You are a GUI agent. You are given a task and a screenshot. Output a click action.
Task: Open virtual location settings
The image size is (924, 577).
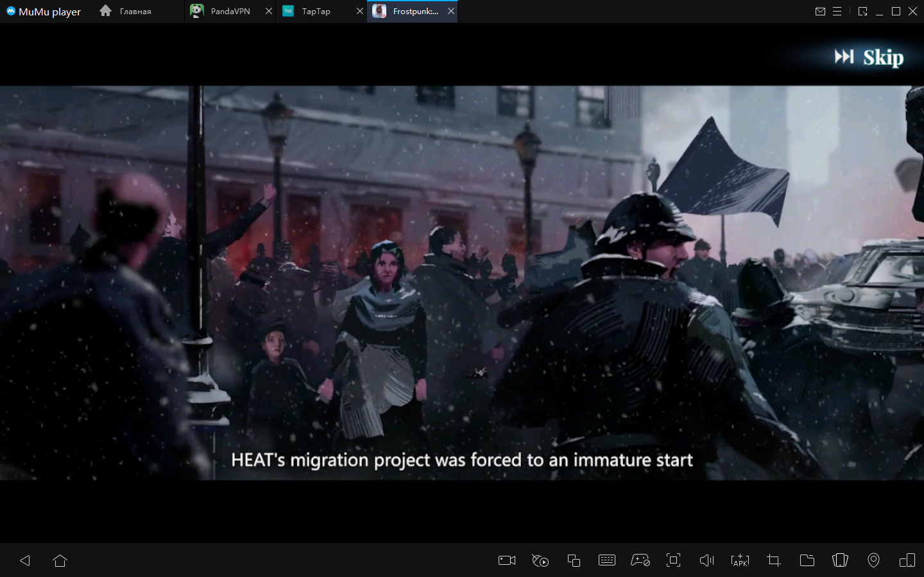tap(873, 560)
